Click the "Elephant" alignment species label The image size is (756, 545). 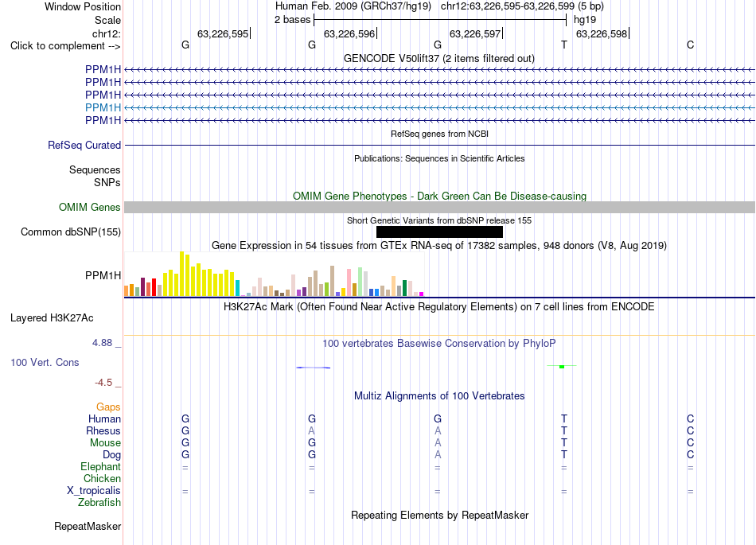101,467
